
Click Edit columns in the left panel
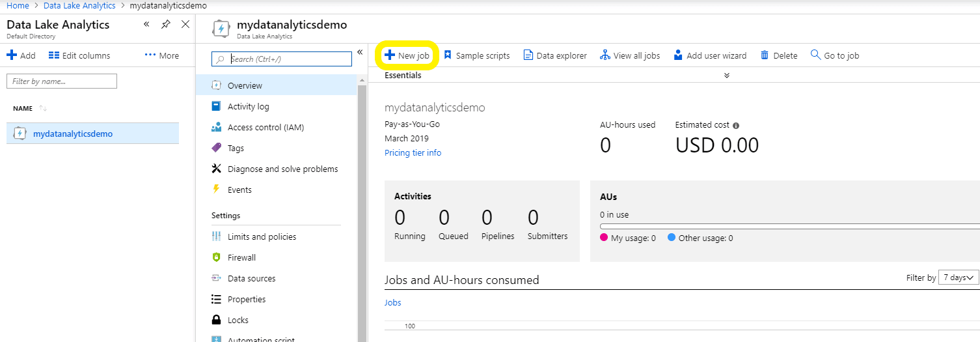[79, 55]
